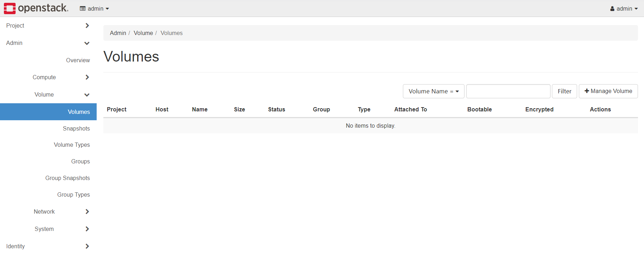Collapse the Admin sidebar section

(48, 43)
